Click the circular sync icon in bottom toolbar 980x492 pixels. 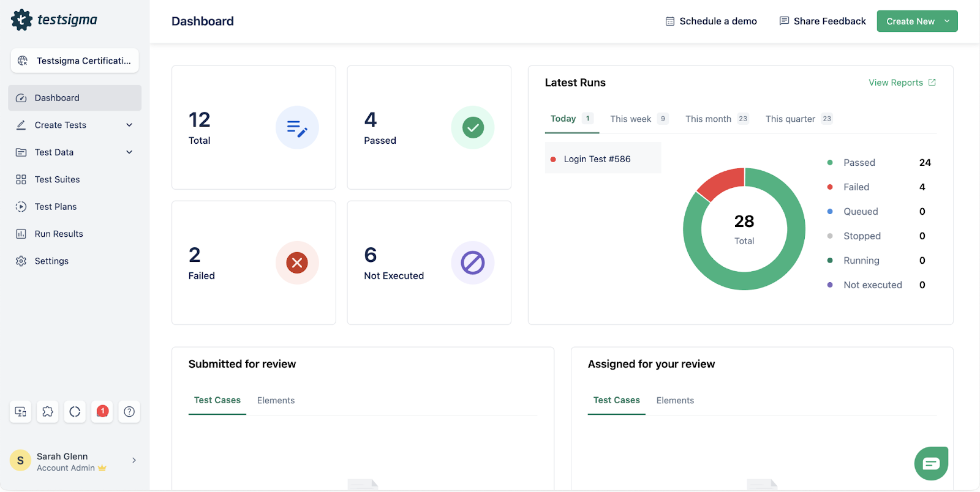[75, 412]
